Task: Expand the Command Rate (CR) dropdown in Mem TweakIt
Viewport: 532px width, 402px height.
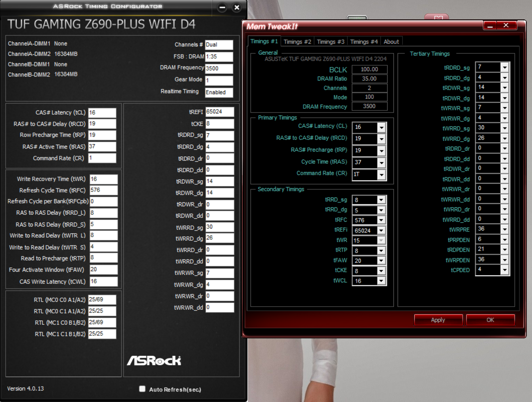Action: 381,174
